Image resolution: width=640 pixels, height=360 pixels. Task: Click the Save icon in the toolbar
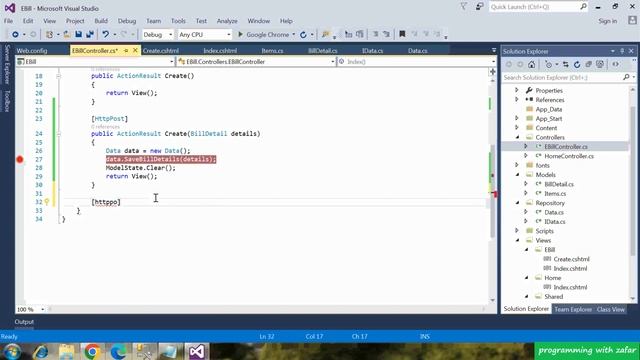(x=78, y=35)
